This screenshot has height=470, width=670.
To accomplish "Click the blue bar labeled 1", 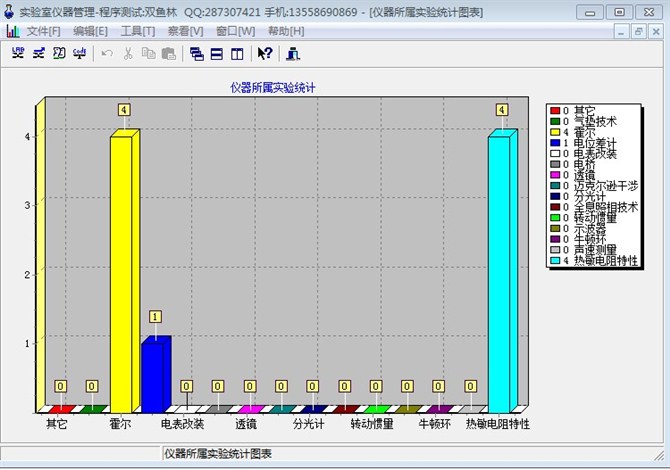I will 156,374.
